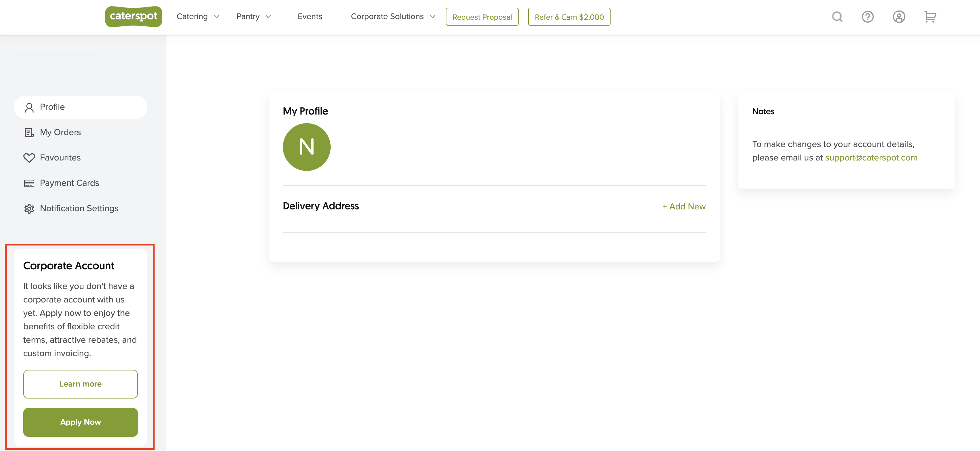980x451 pixels.
Task: Click the Notes heading
Action: [x=763, y=112]
